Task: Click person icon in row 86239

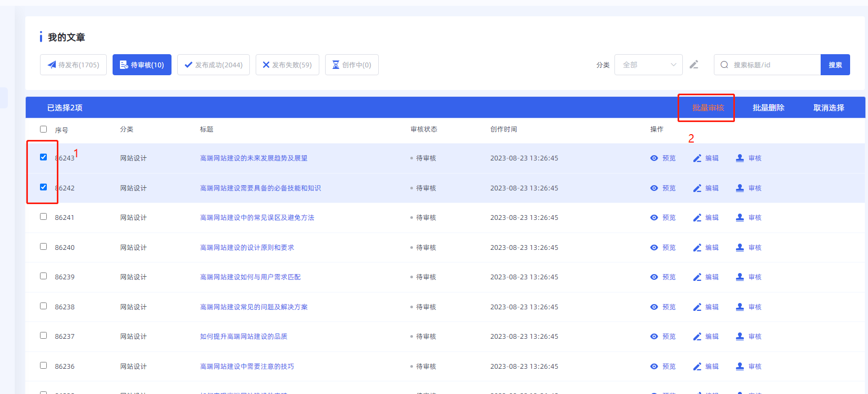Action: coord(740,277)
